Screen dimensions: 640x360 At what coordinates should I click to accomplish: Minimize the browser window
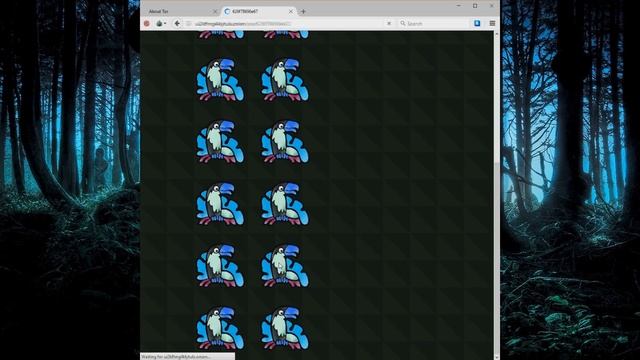pos(458,6)
